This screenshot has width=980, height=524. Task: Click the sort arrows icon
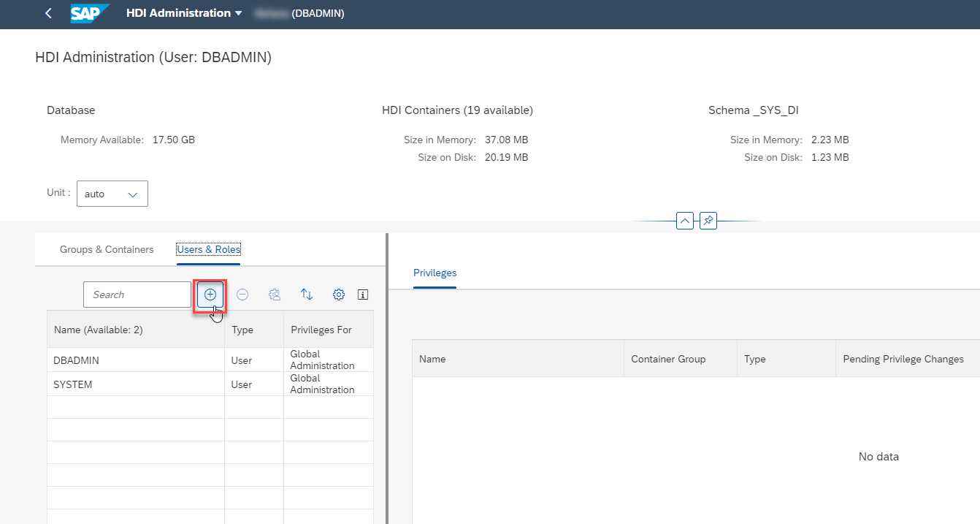coord(307,295)
